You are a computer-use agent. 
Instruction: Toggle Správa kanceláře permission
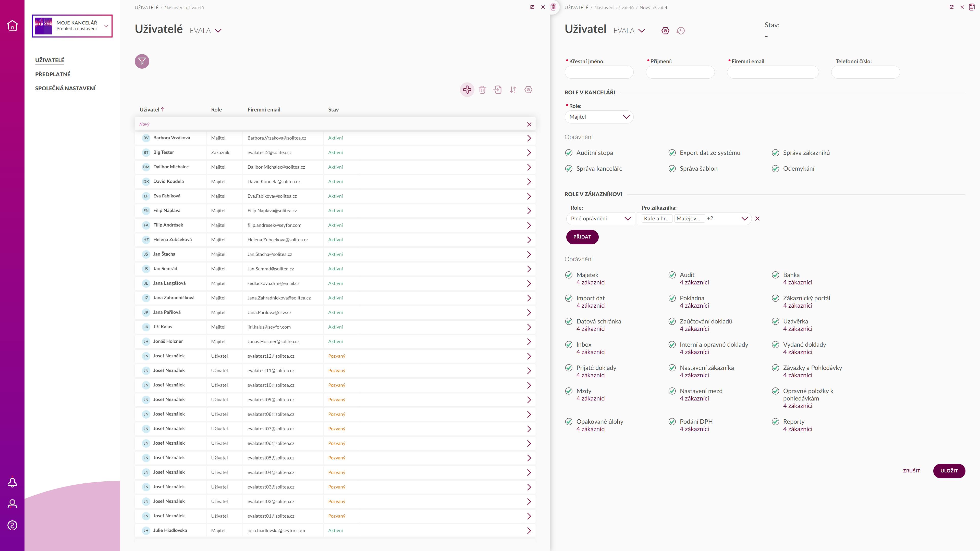[569, 168]
